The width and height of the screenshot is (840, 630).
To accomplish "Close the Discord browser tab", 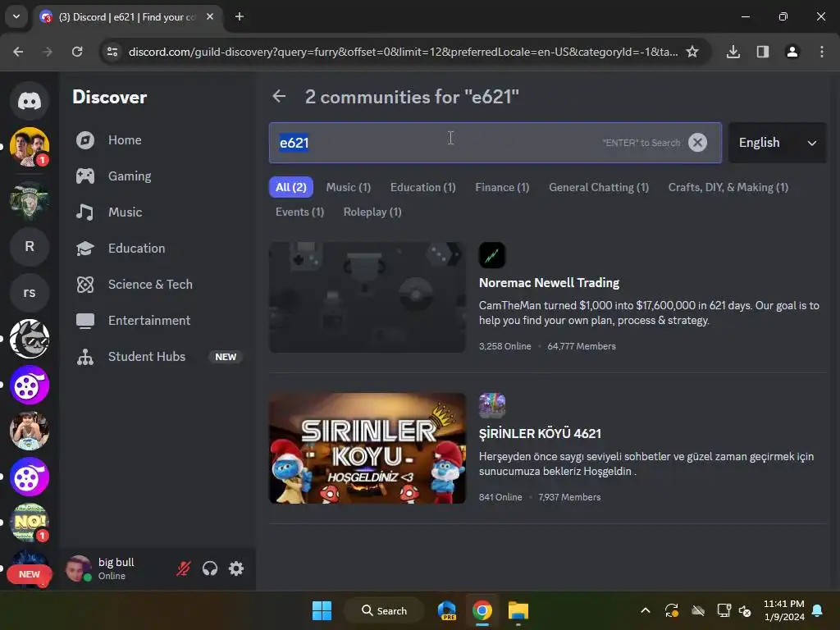I will [x=210, y=16].
